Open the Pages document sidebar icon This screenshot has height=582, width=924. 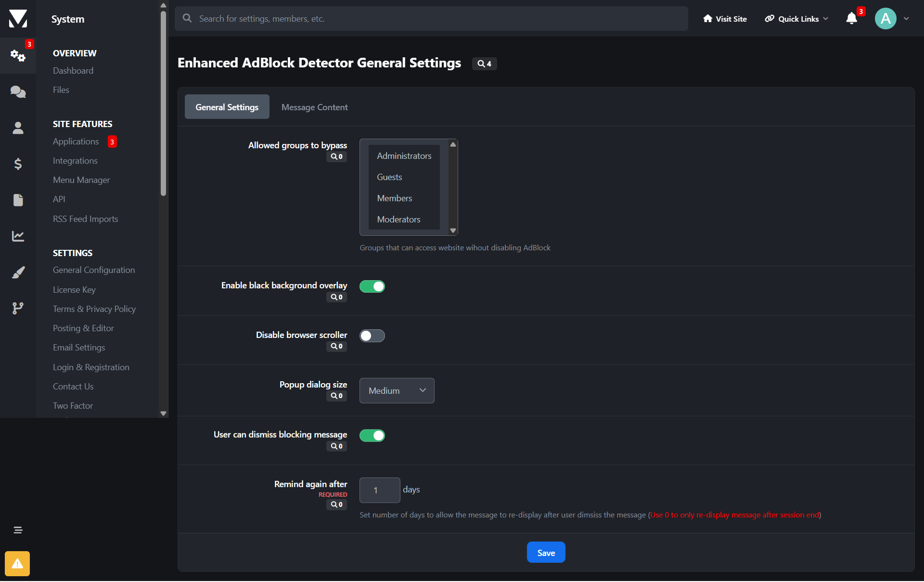coord(18,200)
